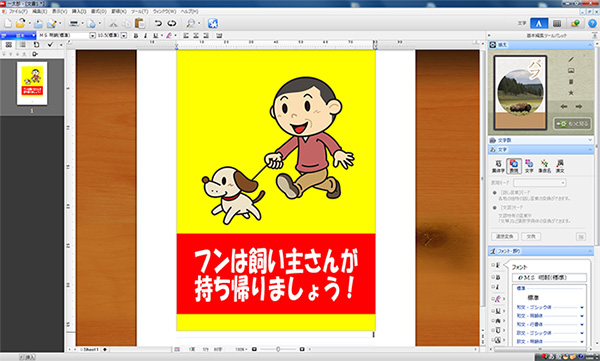Collapse the 文字 palette section
Viewport: 600px width, 361px height.
click(541, 149)
